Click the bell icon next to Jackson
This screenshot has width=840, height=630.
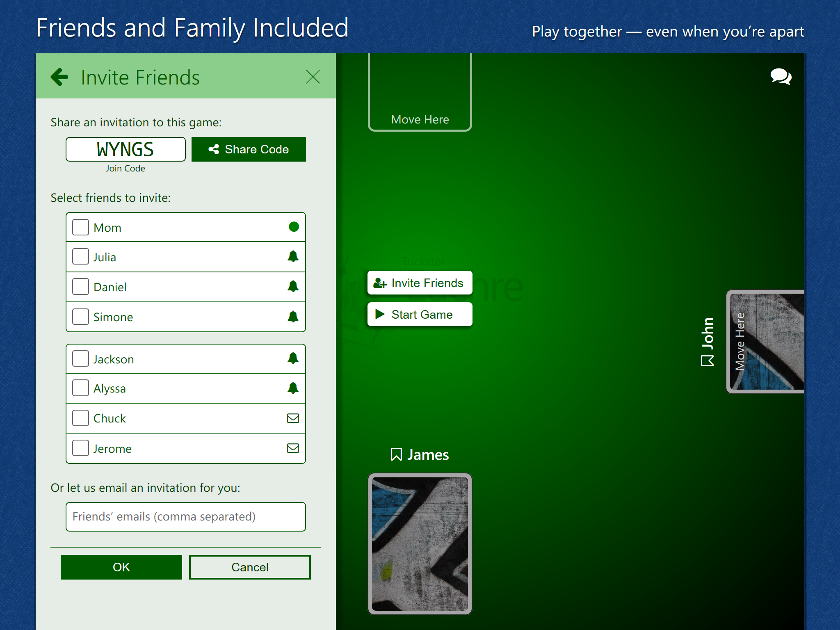point(293,358)
